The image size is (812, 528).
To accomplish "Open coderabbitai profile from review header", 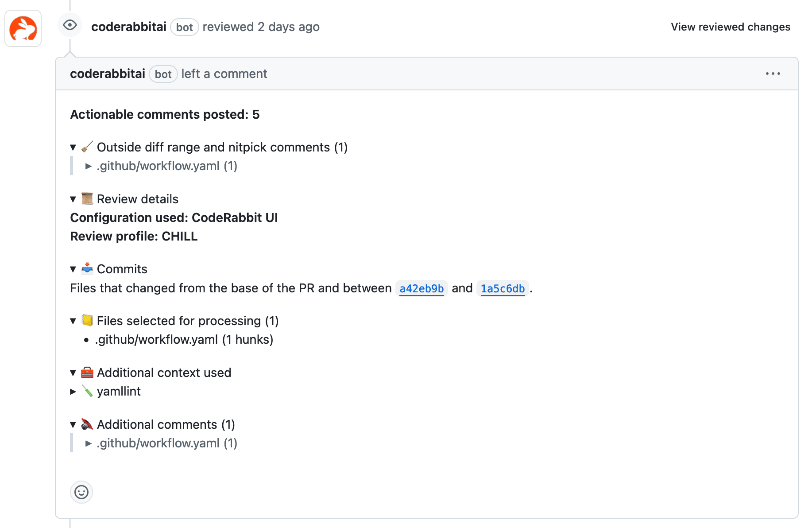I will point(129,27).
